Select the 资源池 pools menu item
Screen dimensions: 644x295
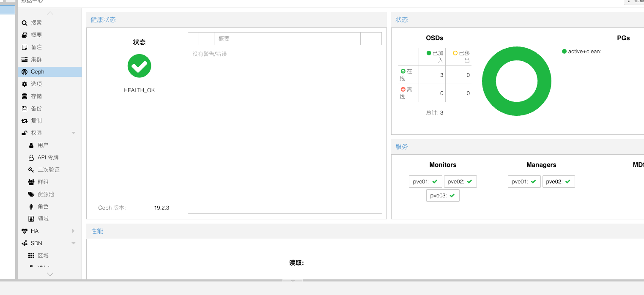[x=46, y=194]
